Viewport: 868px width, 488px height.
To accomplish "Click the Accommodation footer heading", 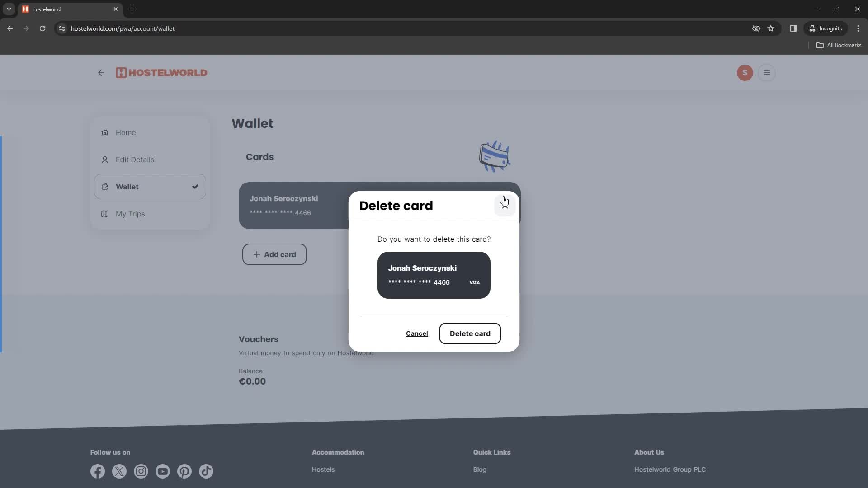I will click(338, 452).
